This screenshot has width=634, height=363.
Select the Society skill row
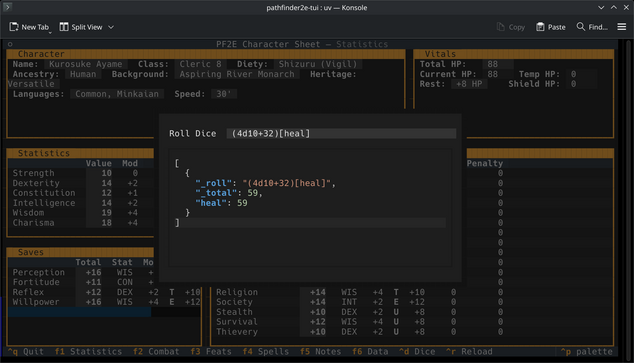[x=412, y=302]
